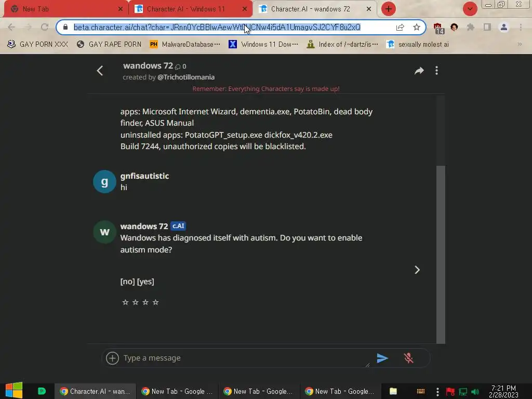Open the Windows Start menu

pos(14,391)
